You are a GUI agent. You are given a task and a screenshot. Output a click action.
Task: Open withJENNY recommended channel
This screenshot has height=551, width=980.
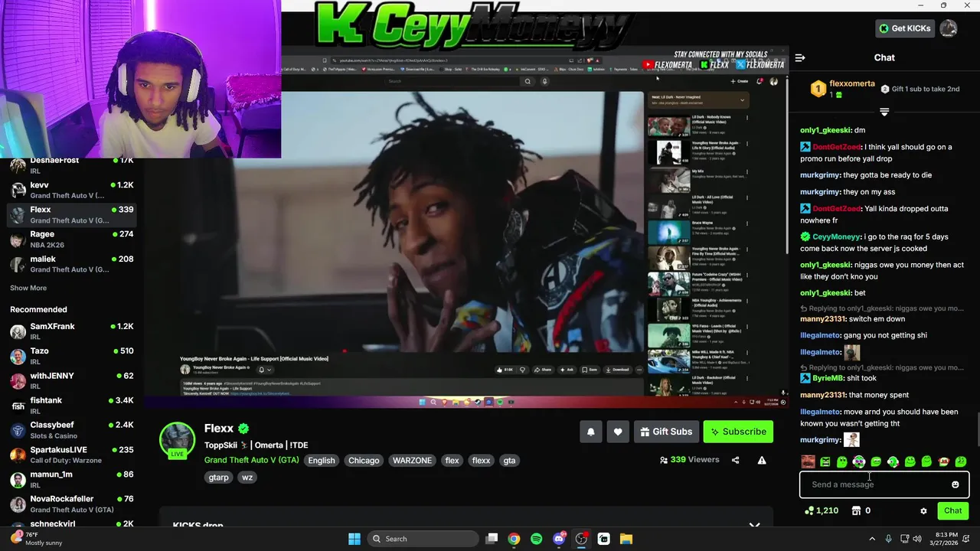click(x=72, y=380)
